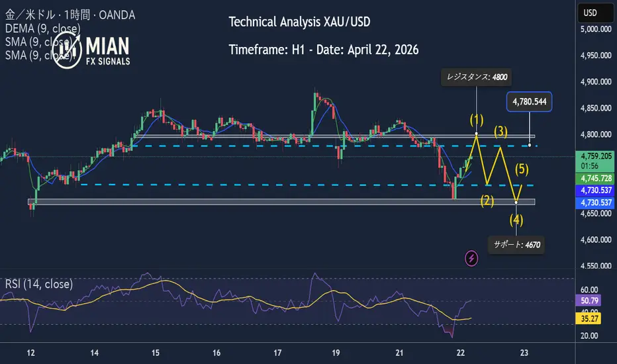Click the date label 14 on time axis

[x=95, y=353]
